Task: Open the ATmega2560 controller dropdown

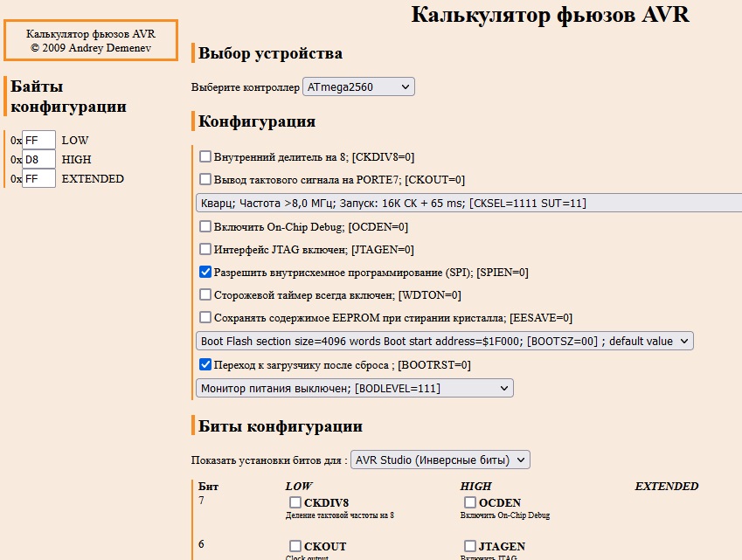Action: point(358,87)
